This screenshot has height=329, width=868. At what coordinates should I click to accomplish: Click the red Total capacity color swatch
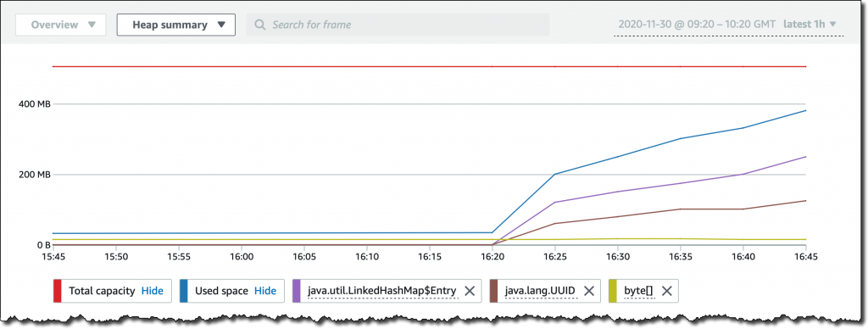[x=58, y=291]
